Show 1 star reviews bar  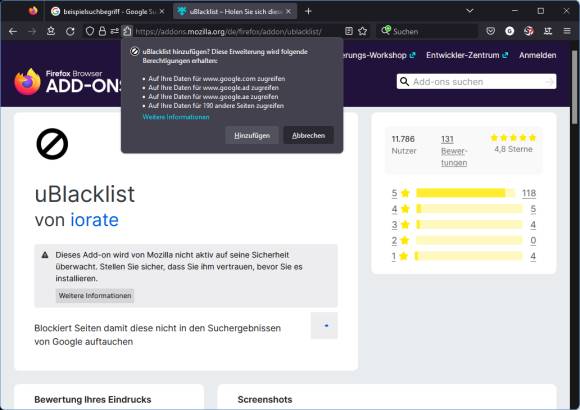pyautogui.click(x=469, y=256)
